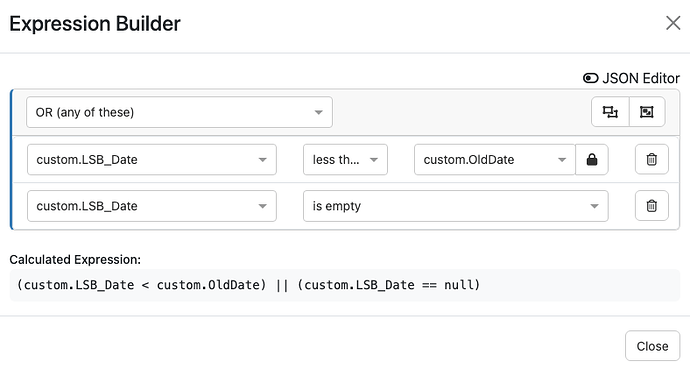Toggle the JSON Editor switch

(591, 78)
